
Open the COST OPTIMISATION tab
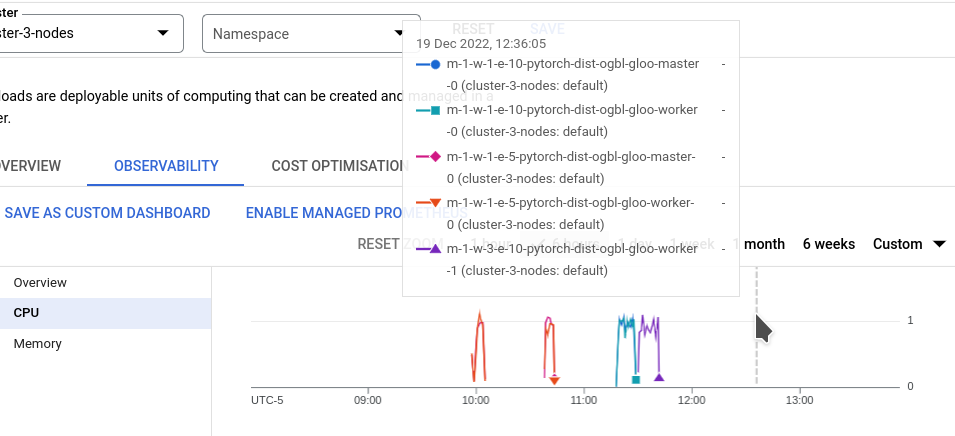click(338, 166)
